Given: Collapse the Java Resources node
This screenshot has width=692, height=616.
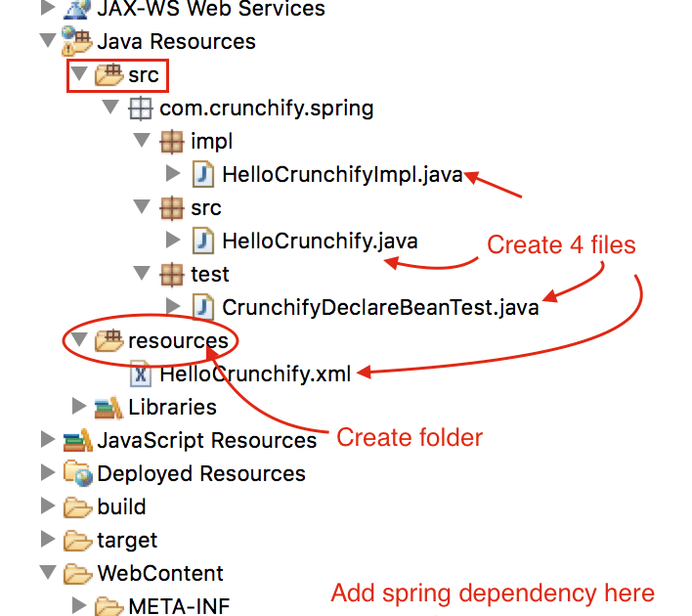Looking at the screenshot, I should tap(48, 40).
